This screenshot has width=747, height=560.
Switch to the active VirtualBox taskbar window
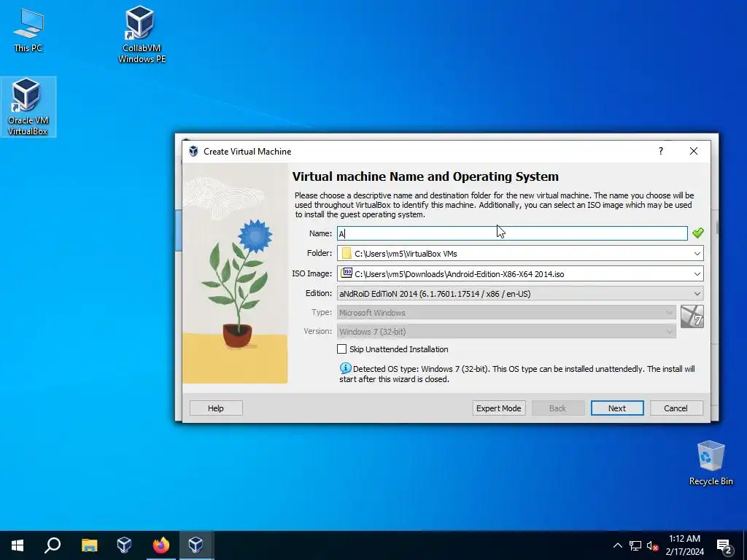coord(196,545)
